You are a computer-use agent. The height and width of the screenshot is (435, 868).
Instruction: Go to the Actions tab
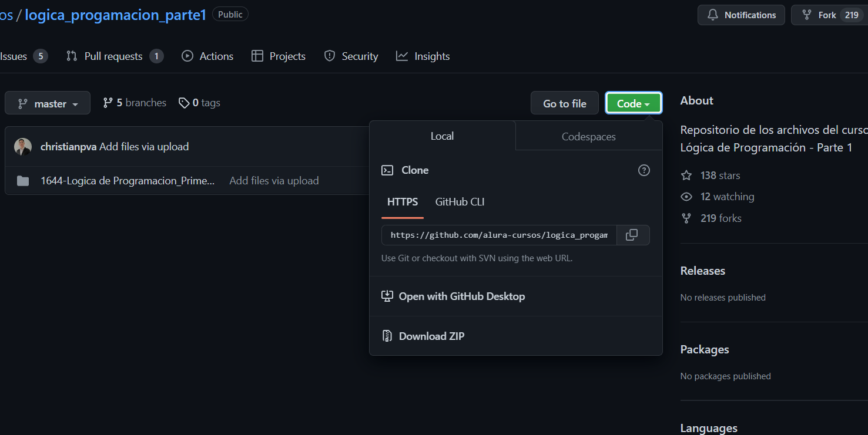coord(207,56)
